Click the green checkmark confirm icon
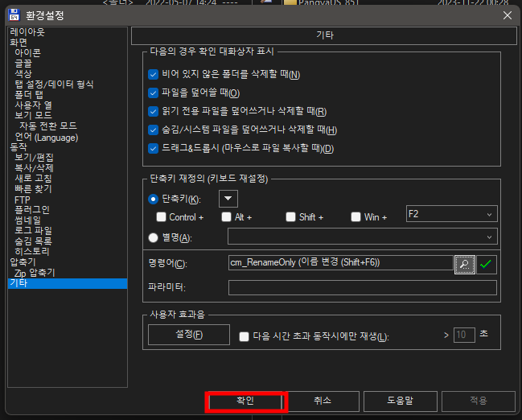The height and width of the screenshot is (420, 522). click(x=486, y=265)
